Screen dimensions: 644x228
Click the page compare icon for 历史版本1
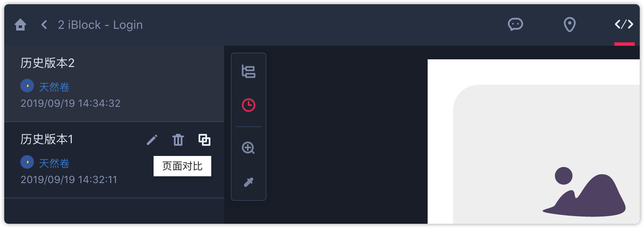coord(204,140)
